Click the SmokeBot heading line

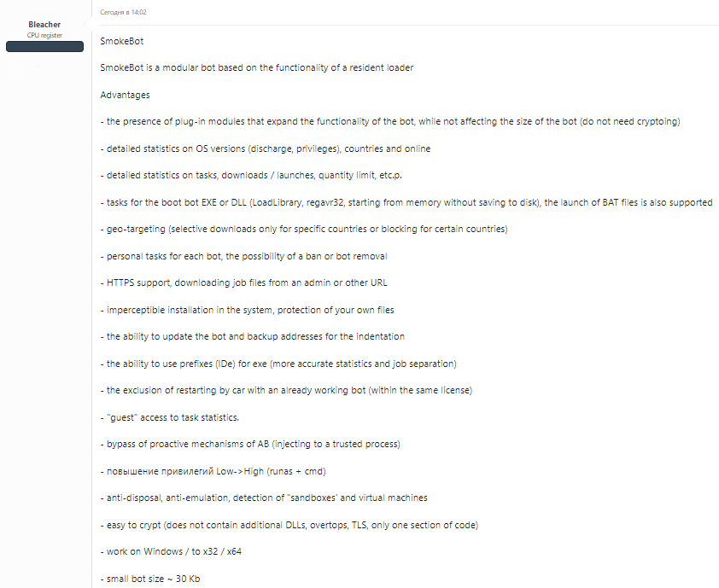pyautogui.click(x=122, y=41)
